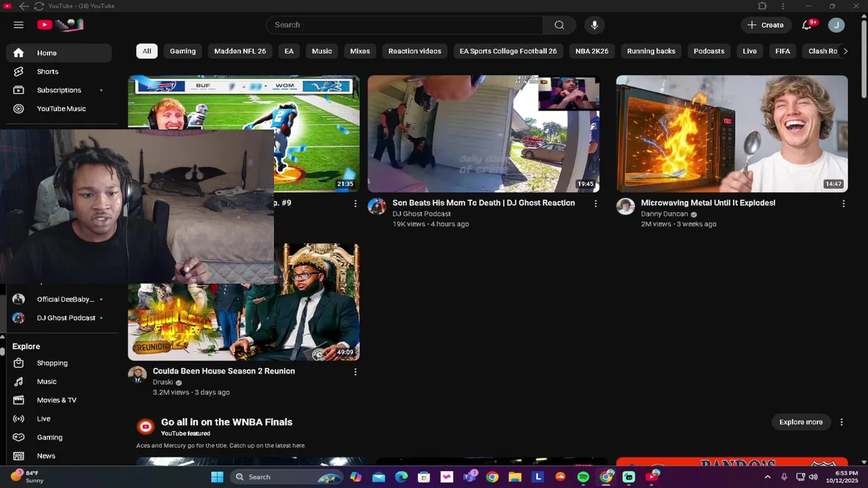
Task: Select the FIFA filter chip
Action: [783, 51]
